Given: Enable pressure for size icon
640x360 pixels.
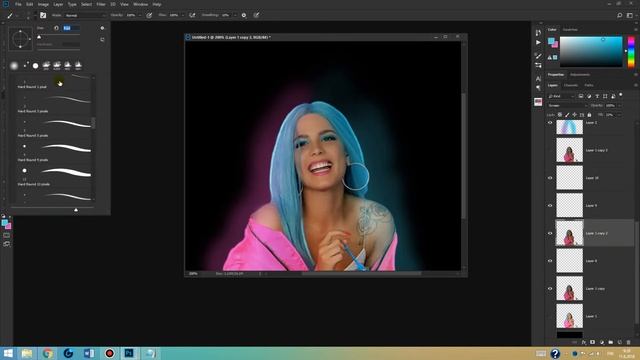Looking at the screenshot, I should 256,15.
